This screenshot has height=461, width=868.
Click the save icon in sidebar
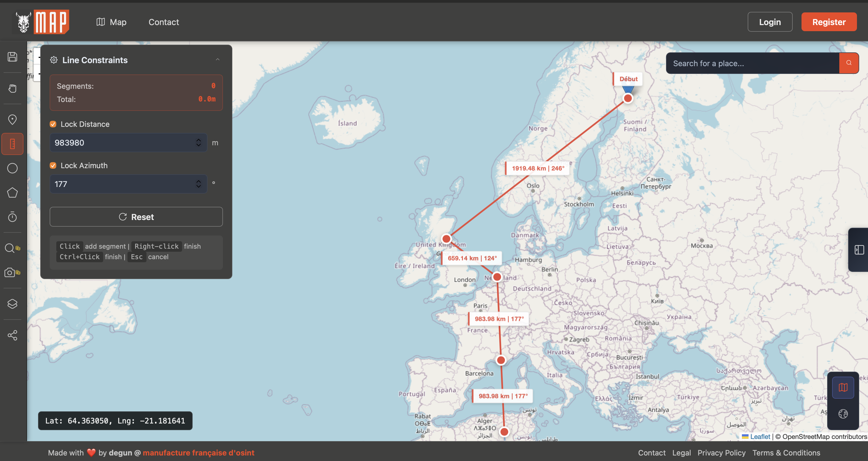12,57
